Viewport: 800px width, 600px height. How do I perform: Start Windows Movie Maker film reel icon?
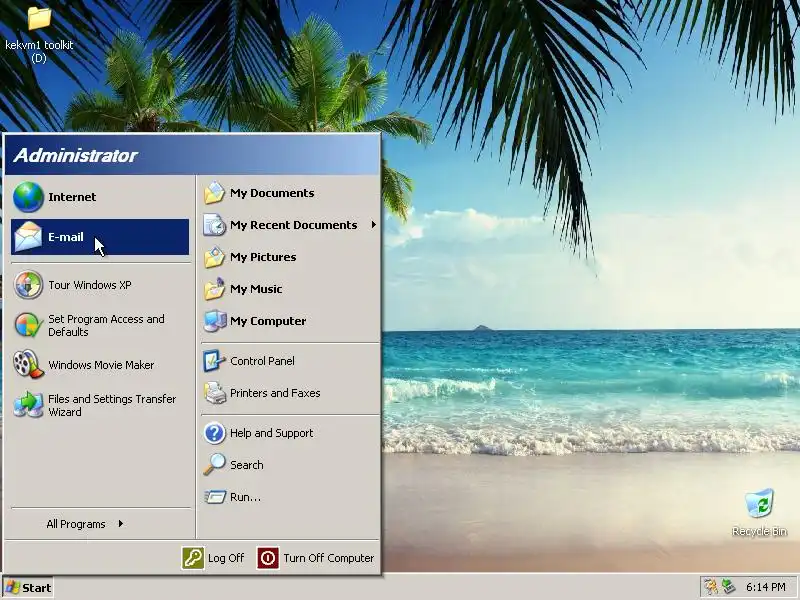[28, 364]
